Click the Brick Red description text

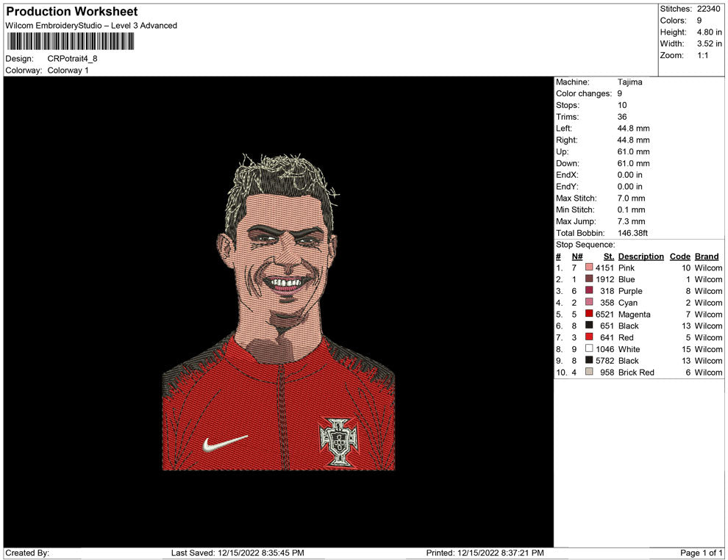pyautogui.click(x=636, y=372)
